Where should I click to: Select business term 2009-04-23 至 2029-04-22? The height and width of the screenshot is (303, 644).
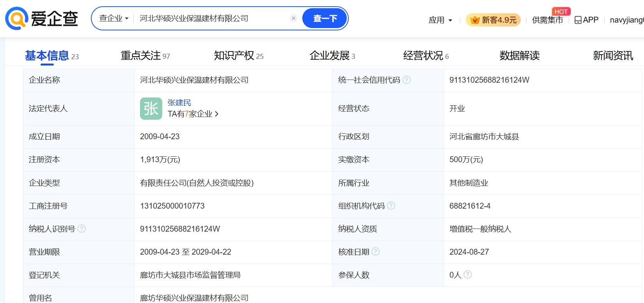[186, 252]
